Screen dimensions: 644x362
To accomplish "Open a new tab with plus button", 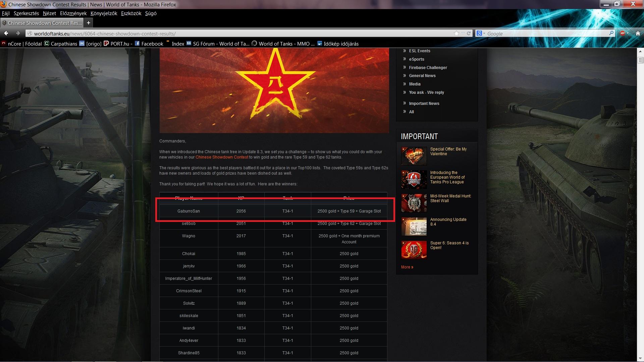I will (x=89, y=23).
